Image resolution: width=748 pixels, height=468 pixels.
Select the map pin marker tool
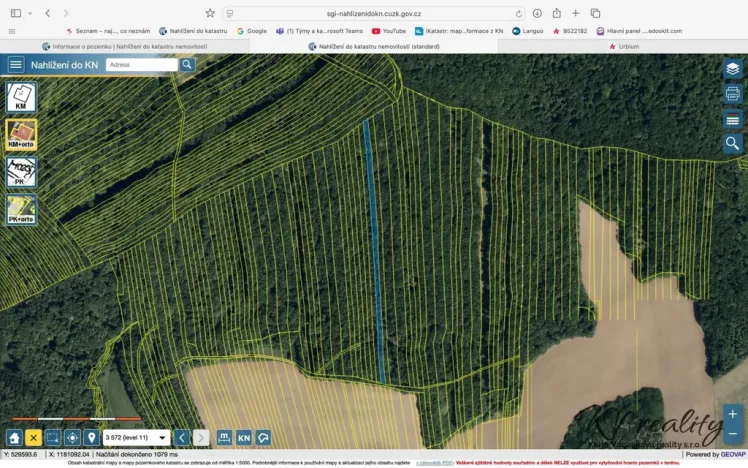[x=91, y=437]
